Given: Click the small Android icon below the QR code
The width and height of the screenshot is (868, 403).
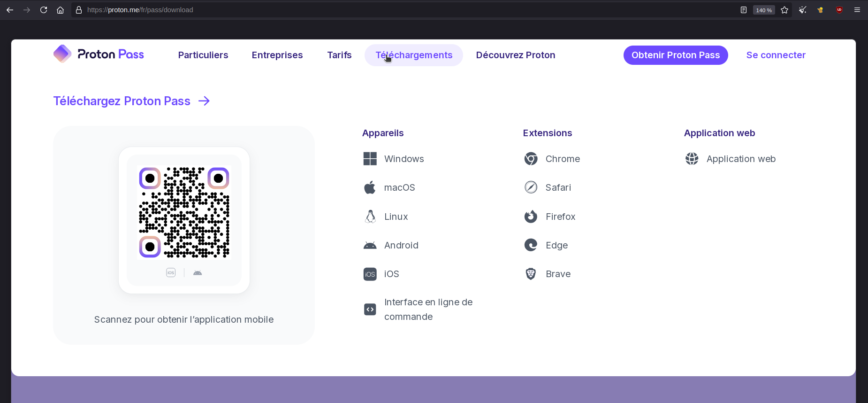Looking at the screenshot, I should pyautogui.click(x=198, y=272).
